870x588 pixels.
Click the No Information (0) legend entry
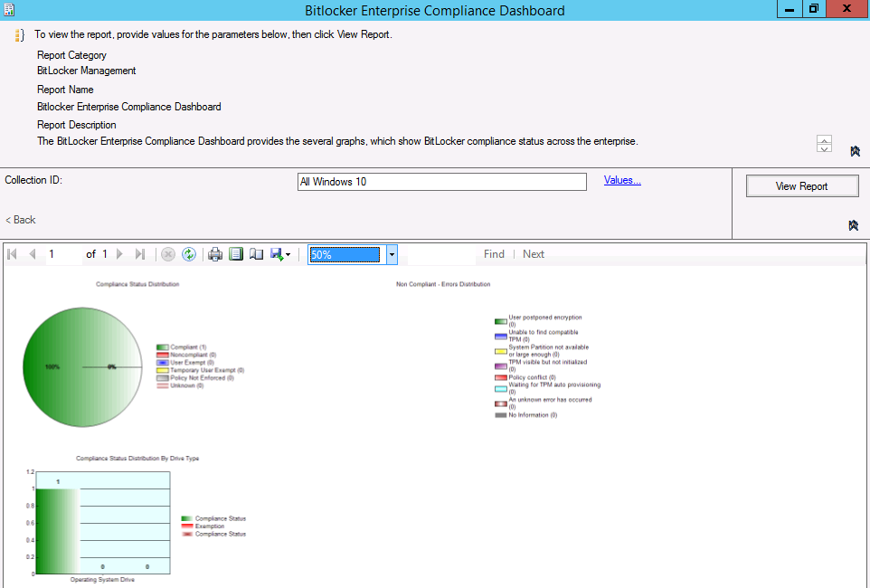point(526,415)
